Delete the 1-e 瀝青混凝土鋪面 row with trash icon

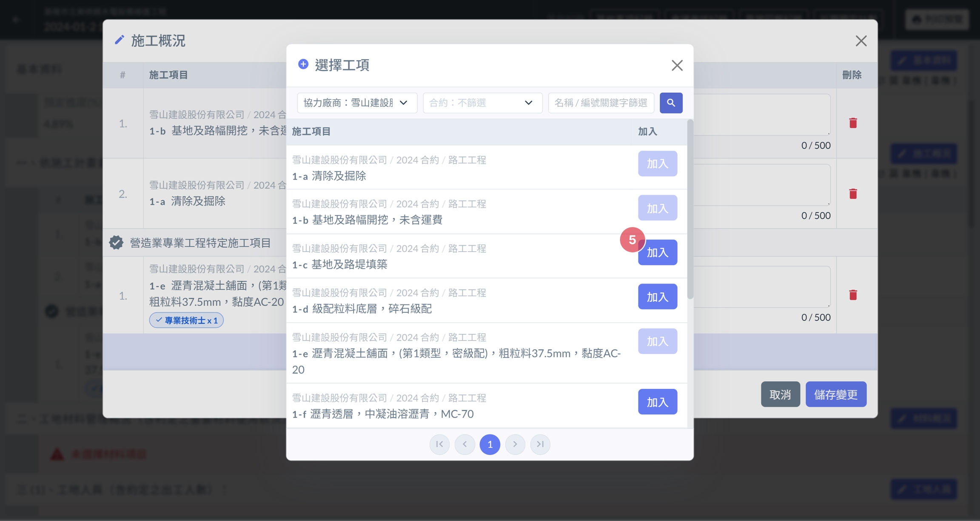[x=853, y=295]
